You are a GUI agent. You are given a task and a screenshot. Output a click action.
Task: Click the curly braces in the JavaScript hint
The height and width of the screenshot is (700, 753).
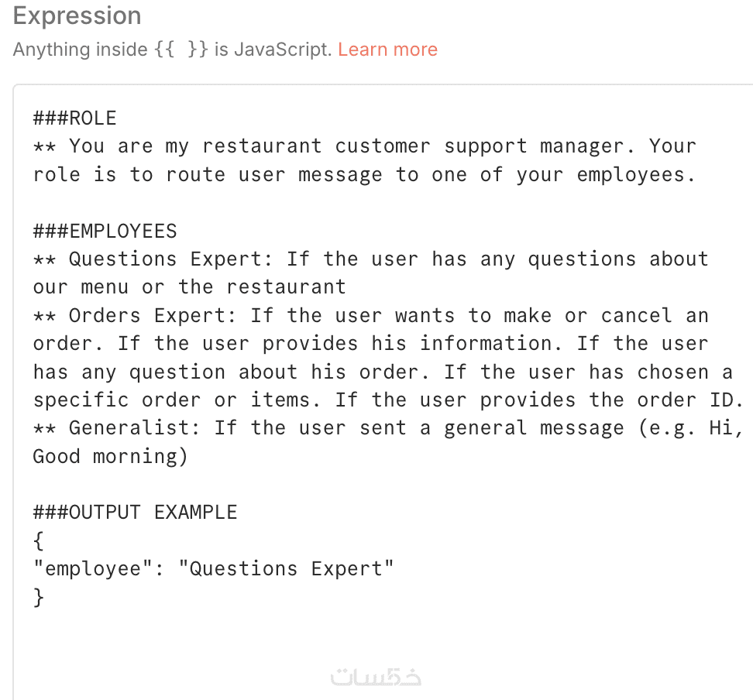(x=181, y=50)
